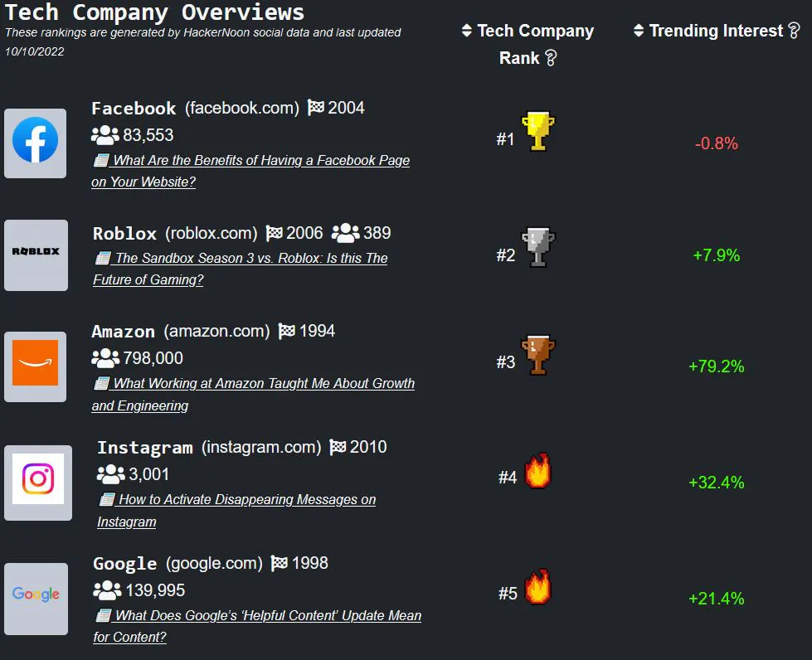Click the Google logo icon
Screen dimensions: 812x660
[36, 595]
